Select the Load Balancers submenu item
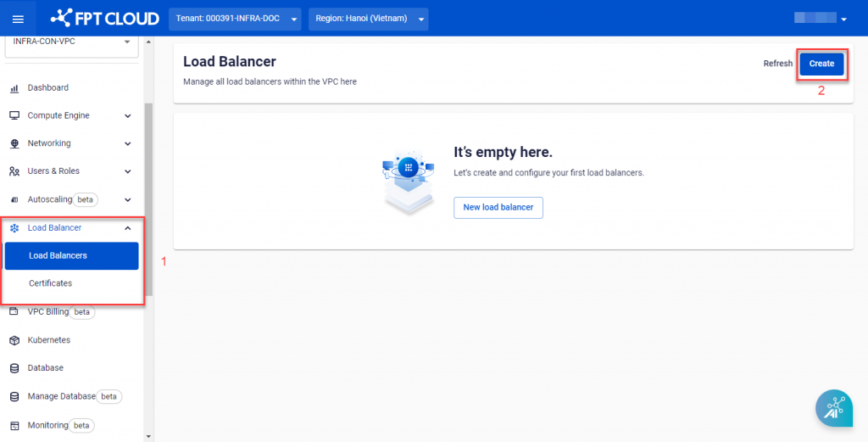The image size is (868, 442). coord(71,256)
